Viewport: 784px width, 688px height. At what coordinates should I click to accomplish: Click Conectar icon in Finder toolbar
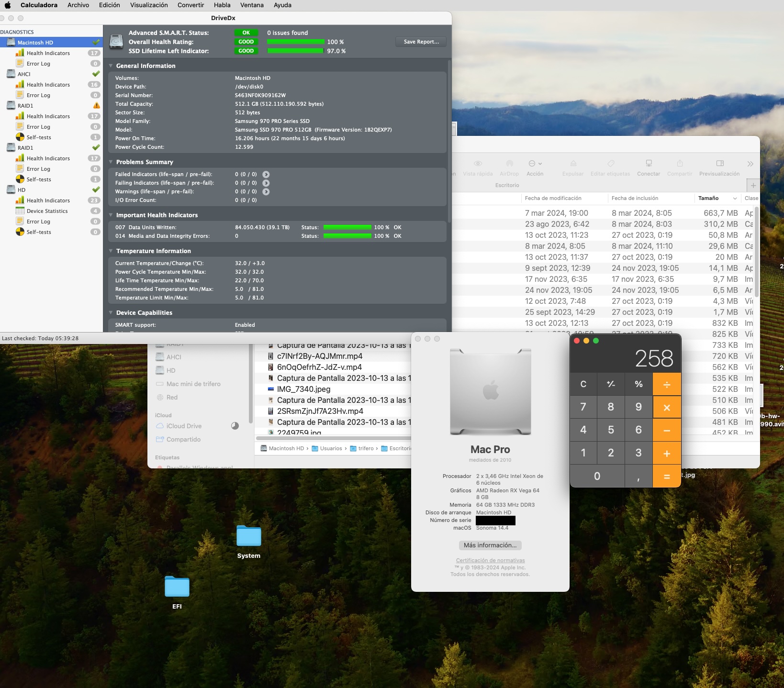click(649, 164)
